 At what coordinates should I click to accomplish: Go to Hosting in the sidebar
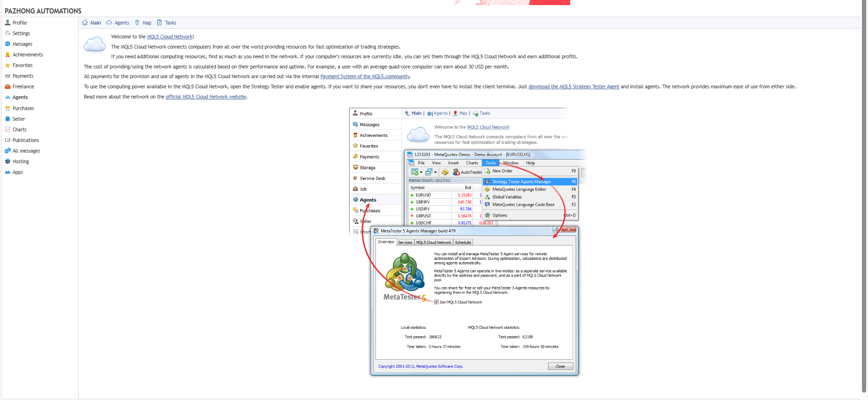[x=21, y=161]
